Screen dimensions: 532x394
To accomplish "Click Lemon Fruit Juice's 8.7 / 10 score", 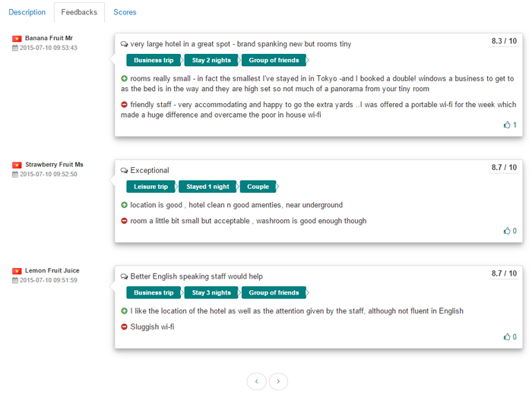I will click(504, 273).
